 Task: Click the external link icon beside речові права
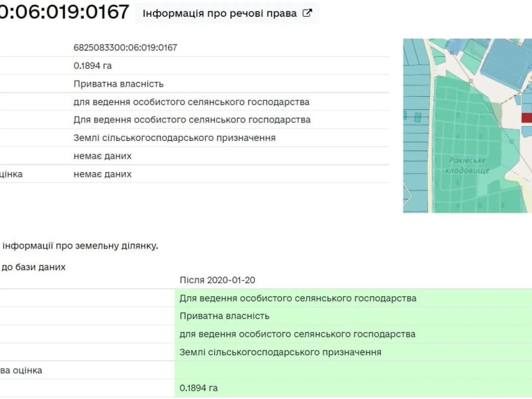(307, 13)
